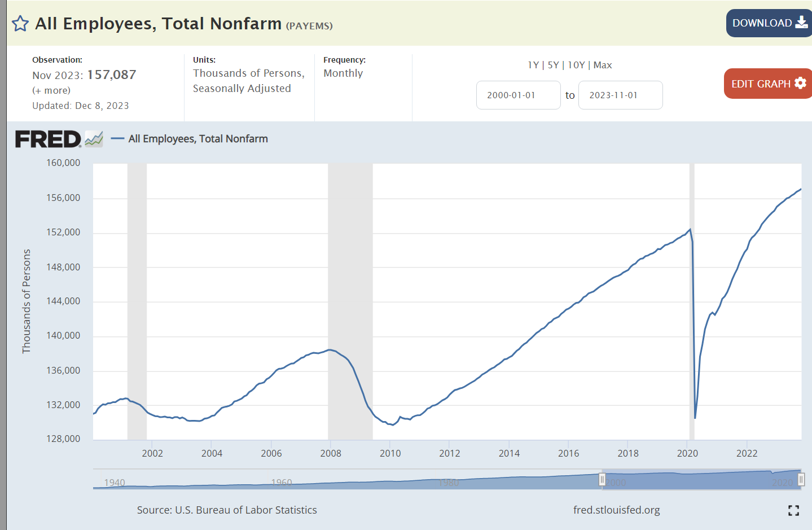The width and height of the screenshot is (812, 530).
Task: Select the 10Y time range
Action: [576, 65]
